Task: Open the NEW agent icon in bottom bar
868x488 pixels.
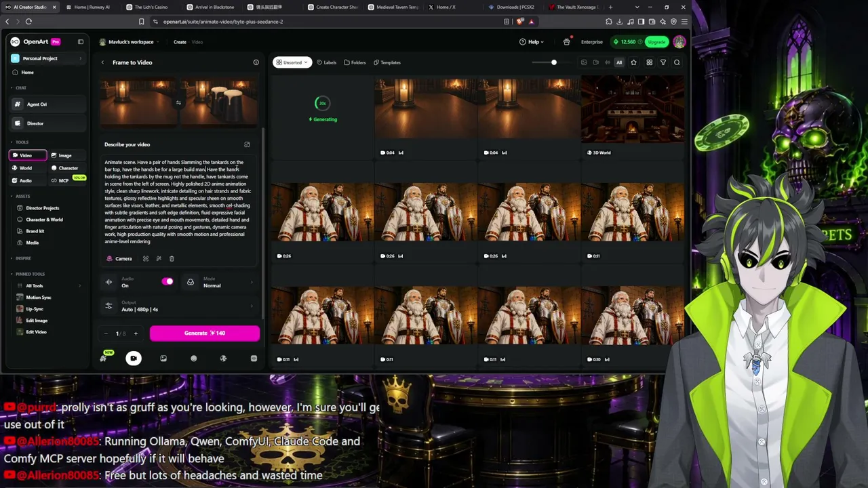Action: coord(104,357)
